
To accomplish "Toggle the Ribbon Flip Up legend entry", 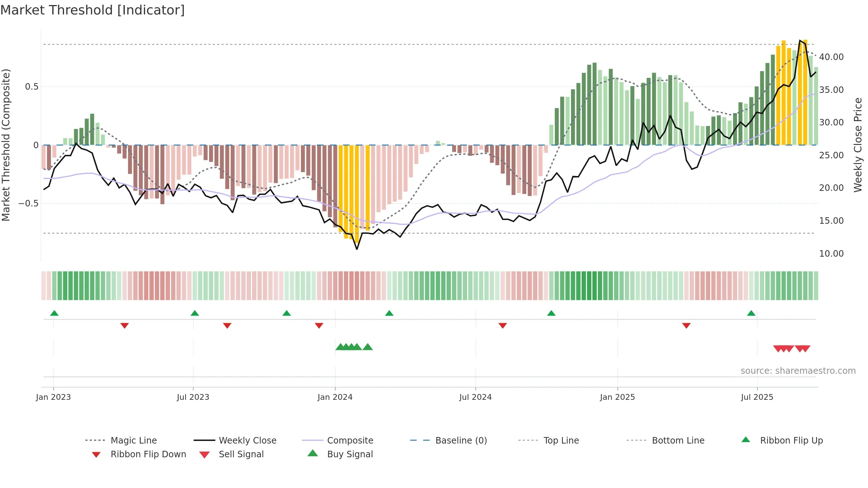I will click(x=782, y=440).
